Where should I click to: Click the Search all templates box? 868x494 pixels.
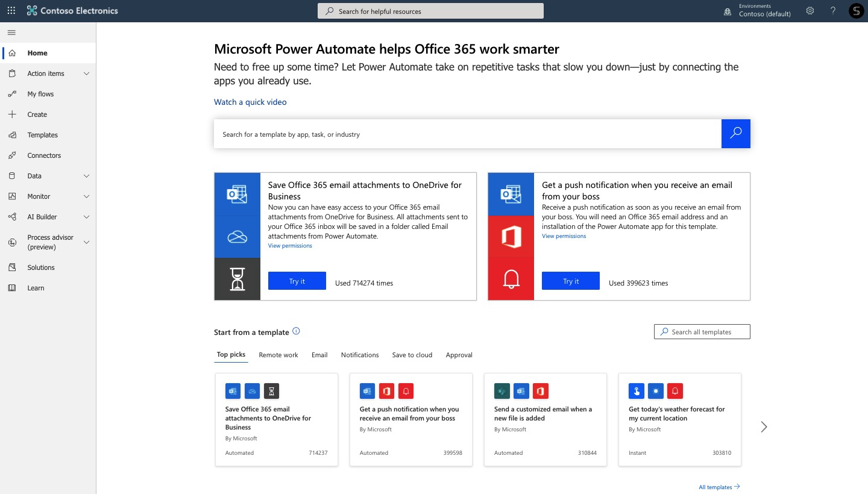(x=702, y=331)
